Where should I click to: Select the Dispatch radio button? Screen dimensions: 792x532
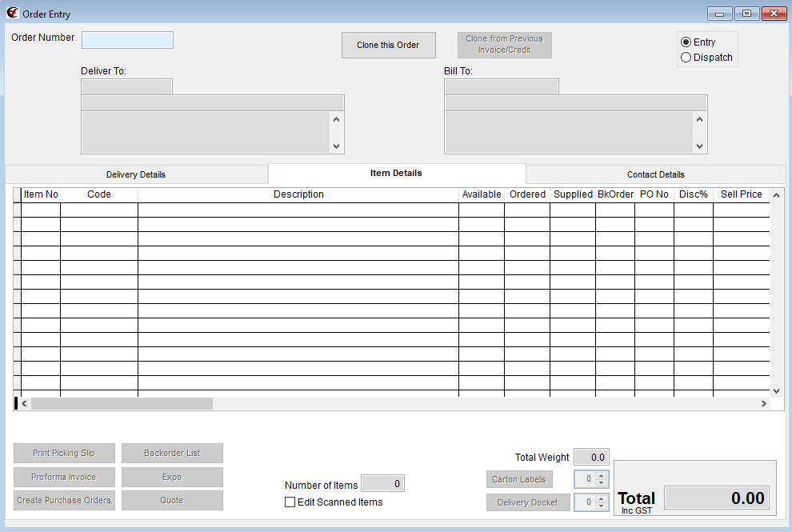coord(686,58)
